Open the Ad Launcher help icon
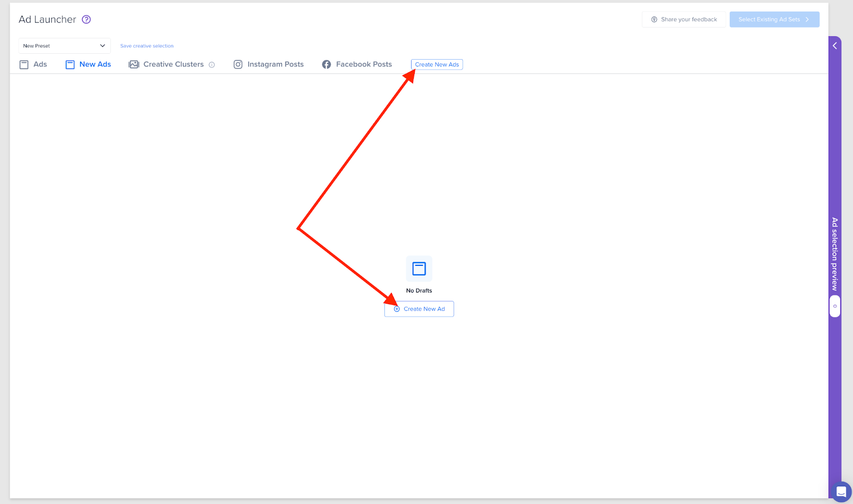 [86, 19]
